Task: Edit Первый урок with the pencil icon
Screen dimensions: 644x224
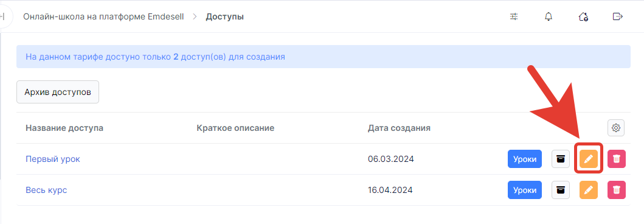Action: (589, 159)
